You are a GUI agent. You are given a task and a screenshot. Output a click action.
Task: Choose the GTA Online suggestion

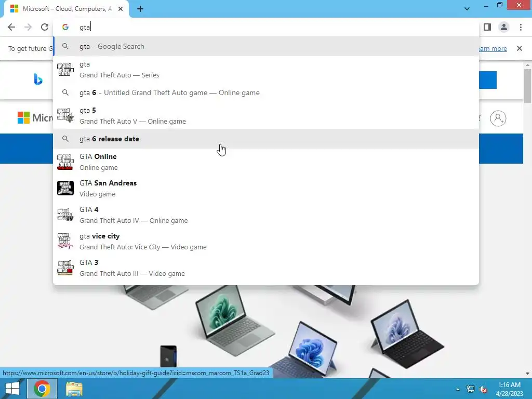(x=266, y=162)
